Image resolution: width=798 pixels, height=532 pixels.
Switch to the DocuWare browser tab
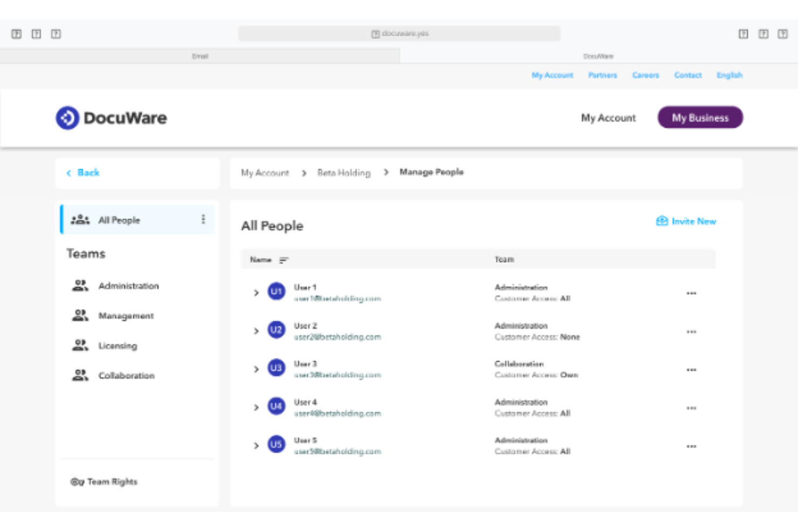(x=598, y=56)
